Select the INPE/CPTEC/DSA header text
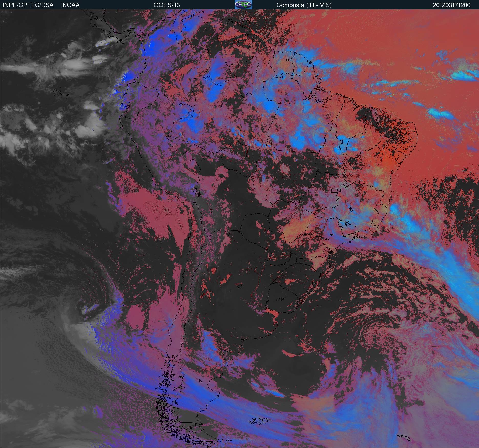This screenshot has width=479, height=448. pos(28,5)
